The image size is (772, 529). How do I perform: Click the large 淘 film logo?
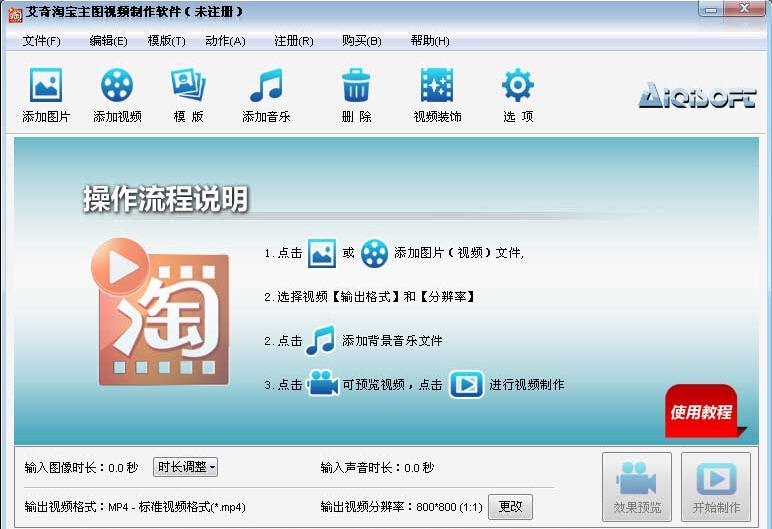point(160,312)
